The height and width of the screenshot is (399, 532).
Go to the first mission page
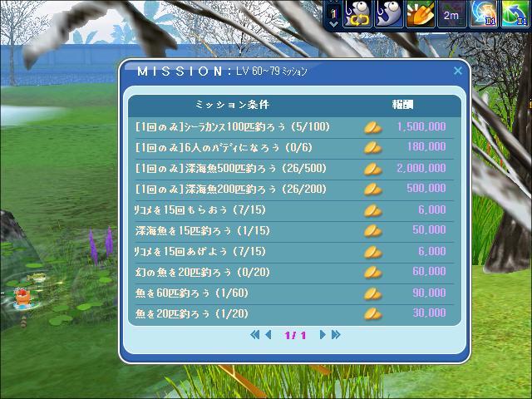point(254,335)
